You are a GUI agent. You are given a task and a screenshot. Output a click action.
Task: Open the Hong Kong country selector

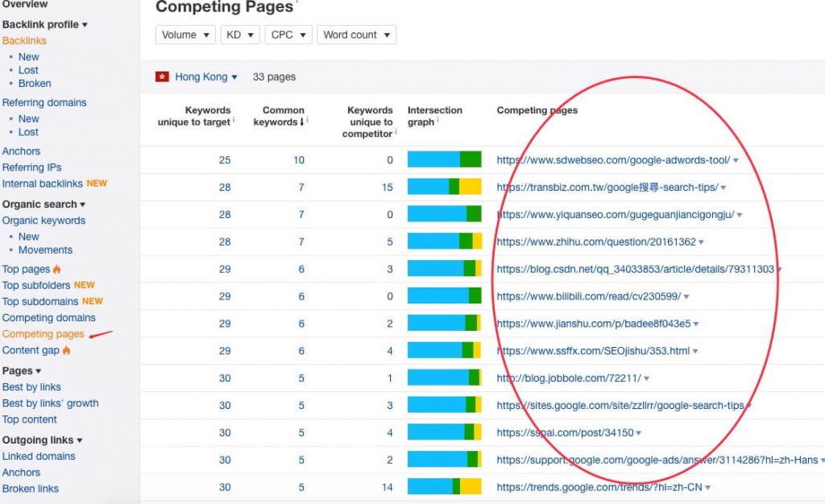click(205, 76)
